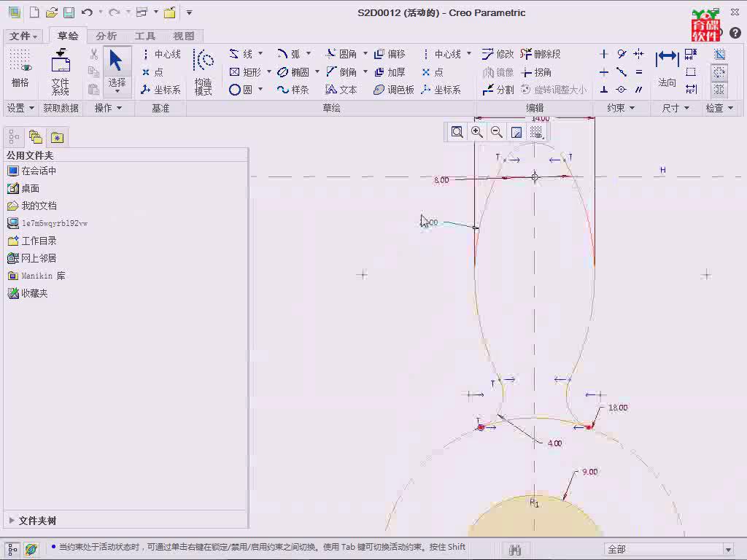Expand the Circle (圆) dropdown arrow
This screenshot has height=560, width=747.
[260, 89]
